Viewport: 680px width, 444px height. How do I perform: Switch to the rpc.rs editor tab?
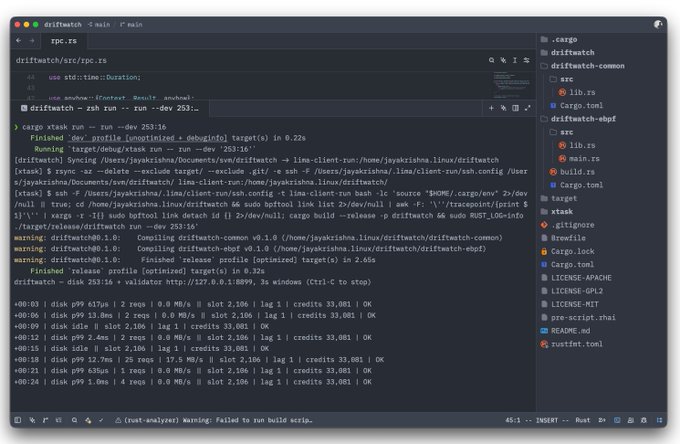click(x=64, y=41)
